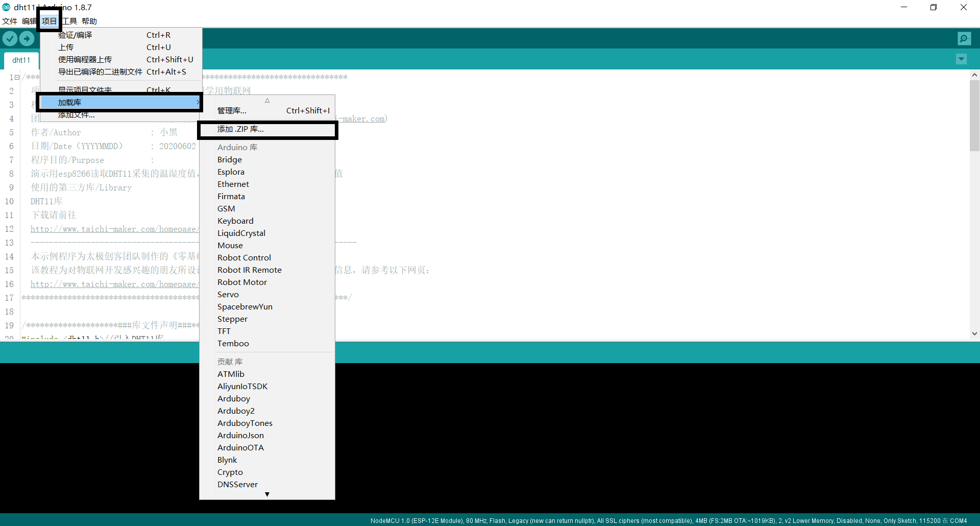
Task: Include the SpacebrewYun library
Action: 267,306
